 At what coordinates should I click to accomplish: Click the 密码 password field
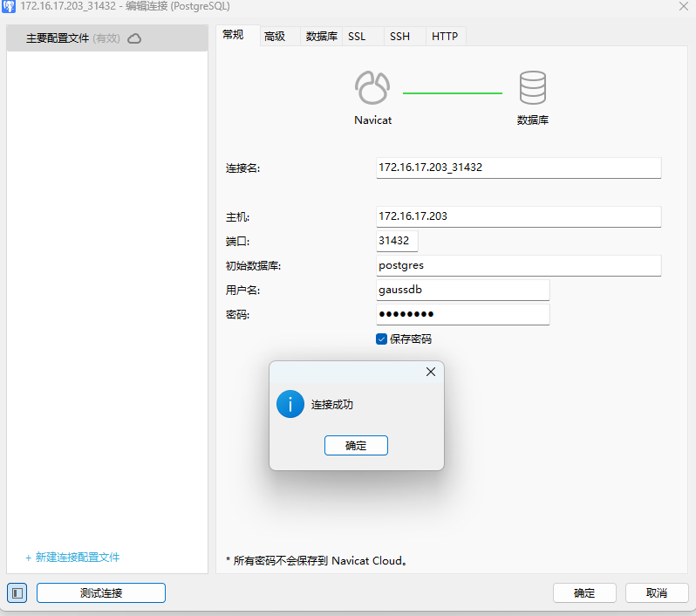coord(462,314)
